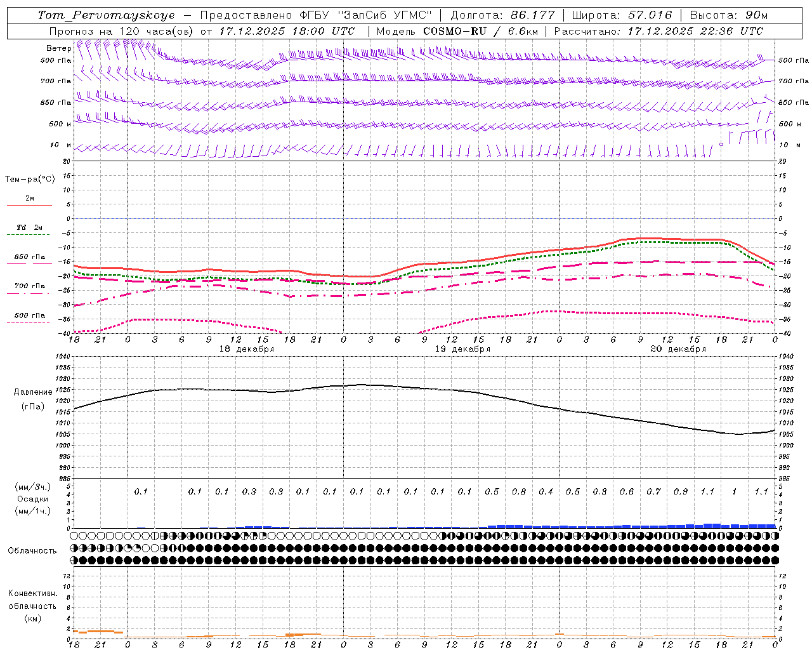Click the '0.6' precipitation value
The height and width of the screenshot is (650, 812).
[627, 491]
